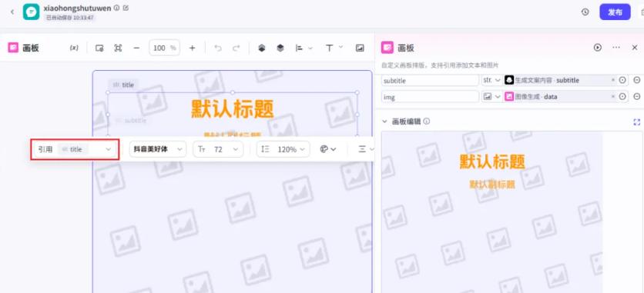Go back with the top-left arrow
The image size is (644, 293).
click(x=12, y=12)
